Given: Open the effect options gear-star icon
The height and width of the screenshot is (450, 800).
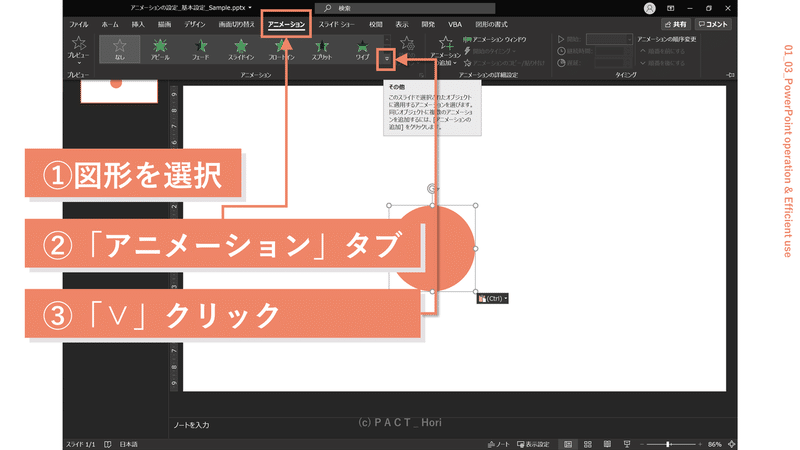Looking at the screenshot, I should [407, 45].
